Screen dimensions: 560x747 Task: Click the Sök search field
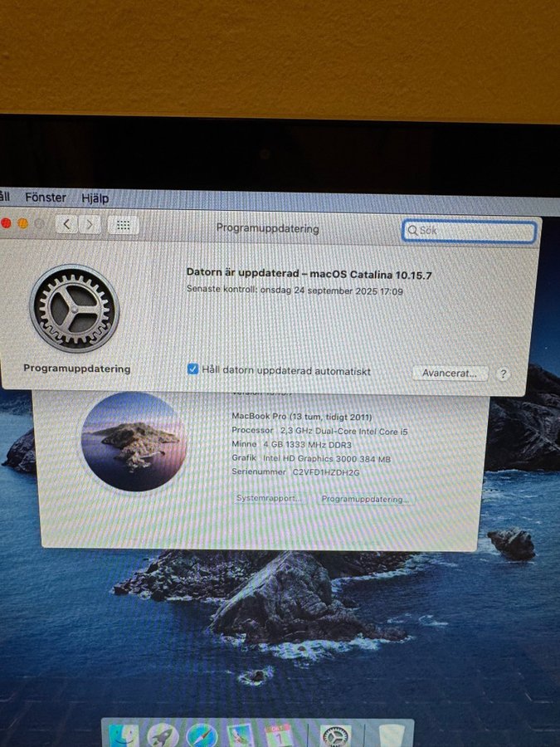click(x=470, y=231)
